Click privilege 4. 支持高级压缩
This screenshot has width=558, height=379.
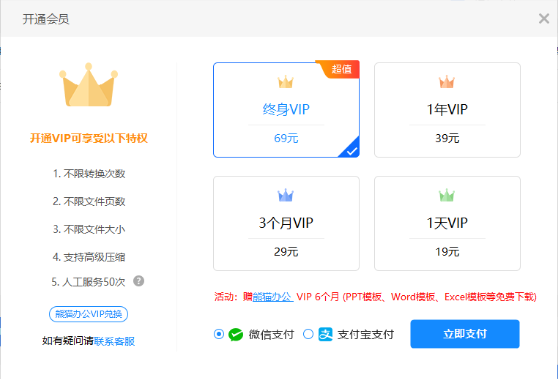coord(89,257)
